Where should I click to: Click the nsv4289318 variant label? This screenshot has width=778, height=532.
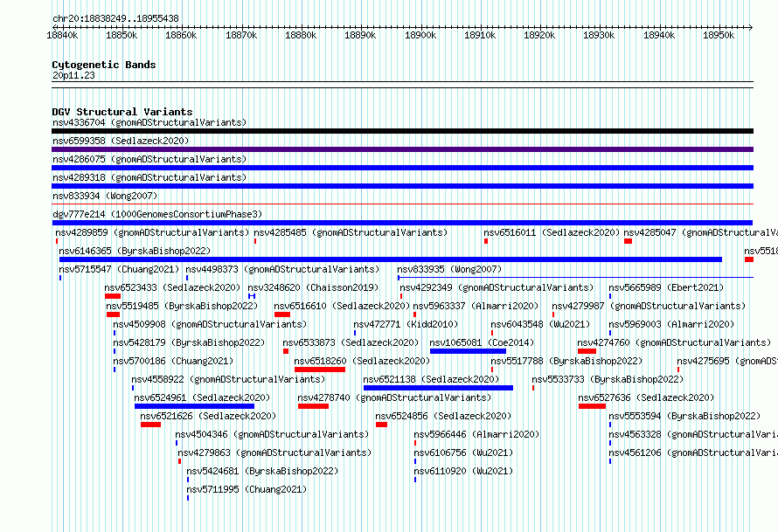[149, 177]
